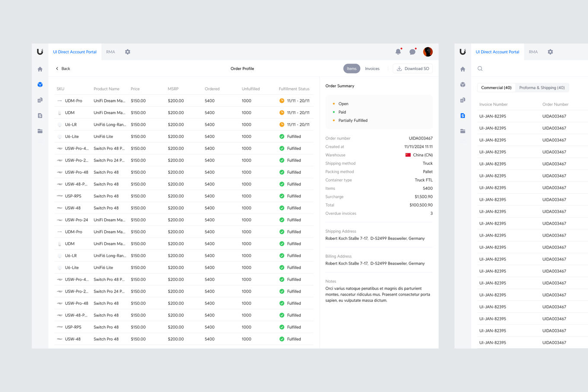Click the Truck FTL container type value

point(424,180)
